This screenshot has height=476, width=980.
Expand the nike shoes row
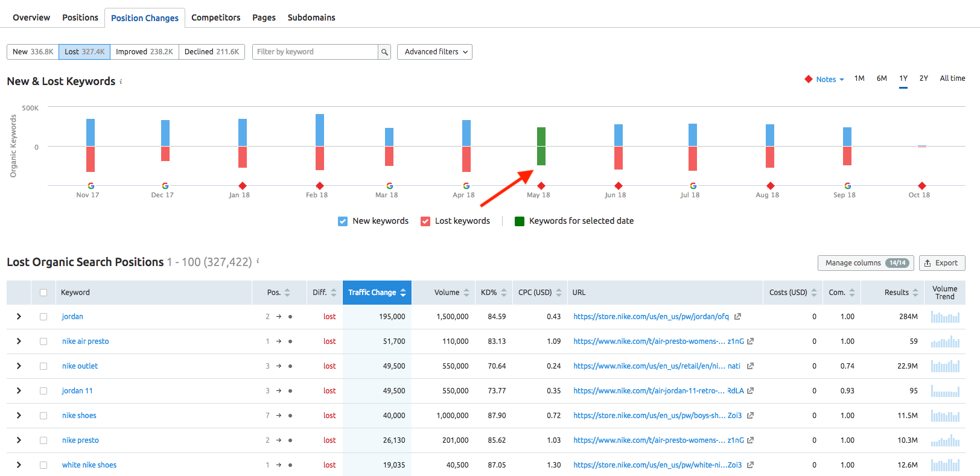pos(19,416)
